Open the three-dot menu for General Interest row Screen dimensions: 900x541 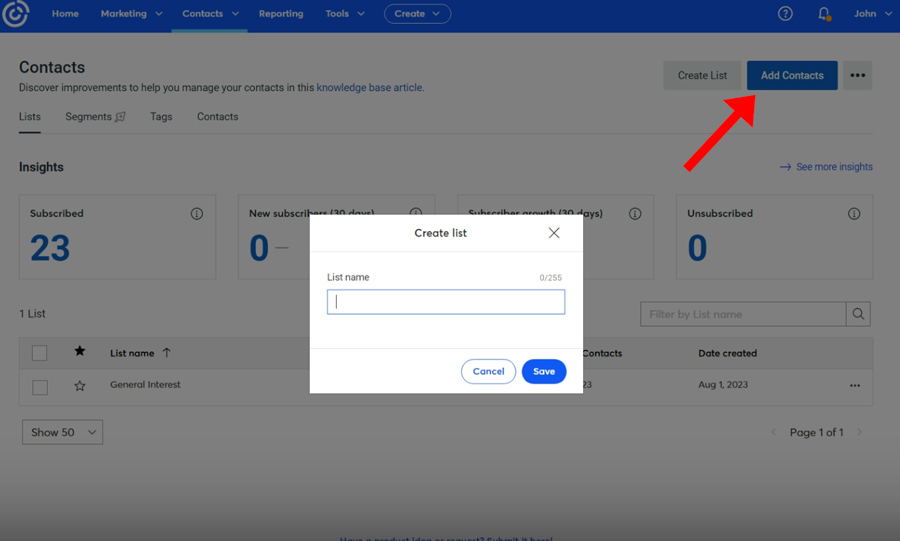tap(855, 386)
